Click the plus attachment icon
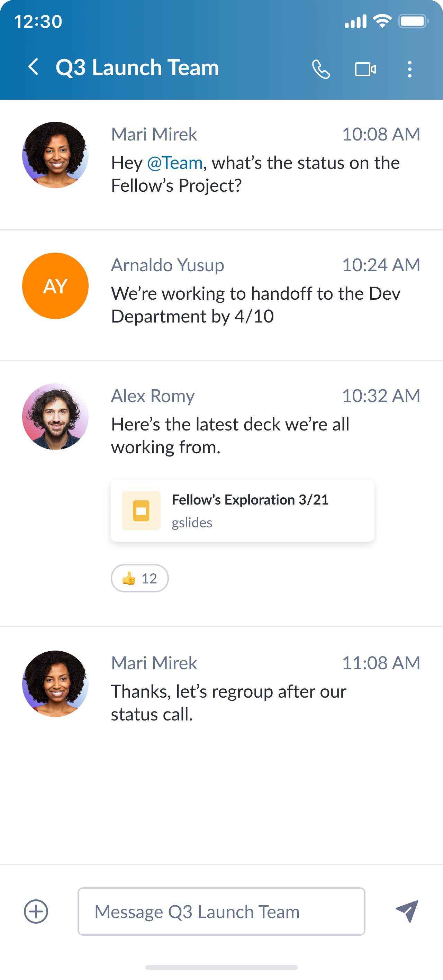Screen dimensions: 443x980 (x=36, y=911)
